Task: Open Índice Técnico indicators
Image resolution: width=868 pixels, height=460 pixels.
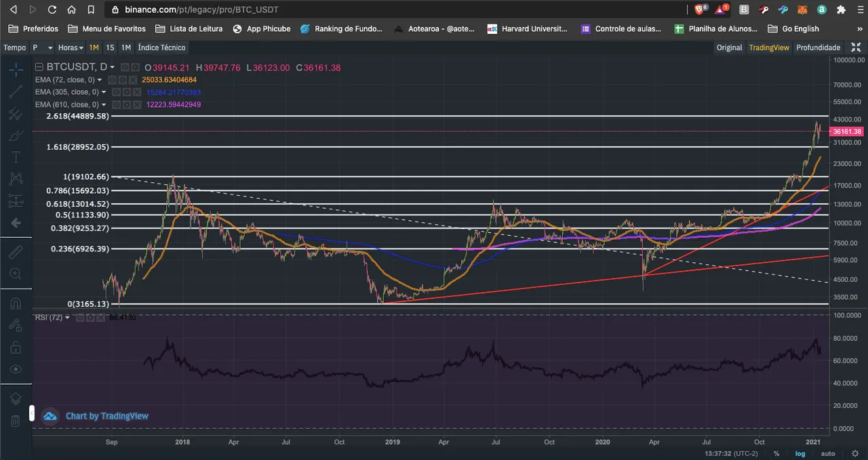Action: point(161,47)
